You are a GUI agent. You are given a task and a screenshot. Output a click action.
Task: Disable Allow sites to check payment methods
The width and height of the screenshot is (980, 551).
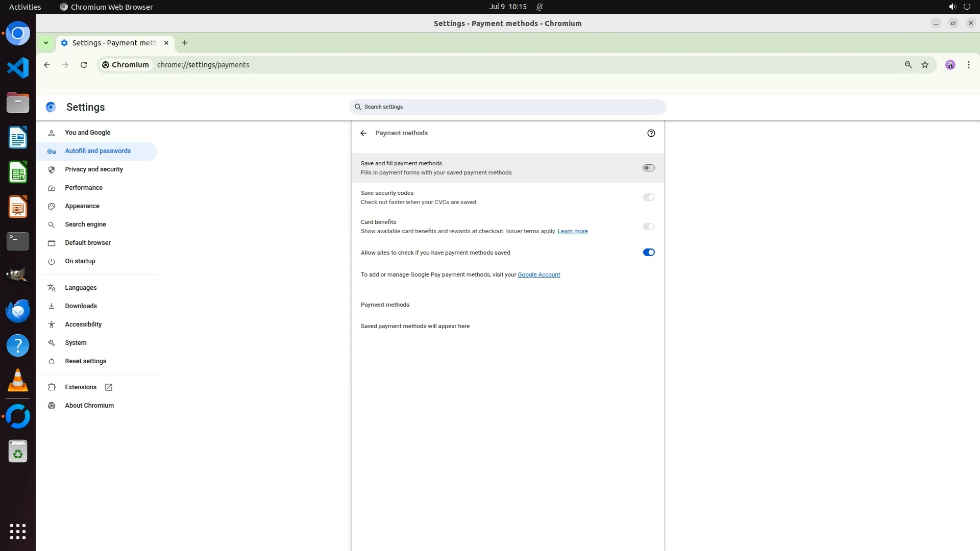coord(648,253)
